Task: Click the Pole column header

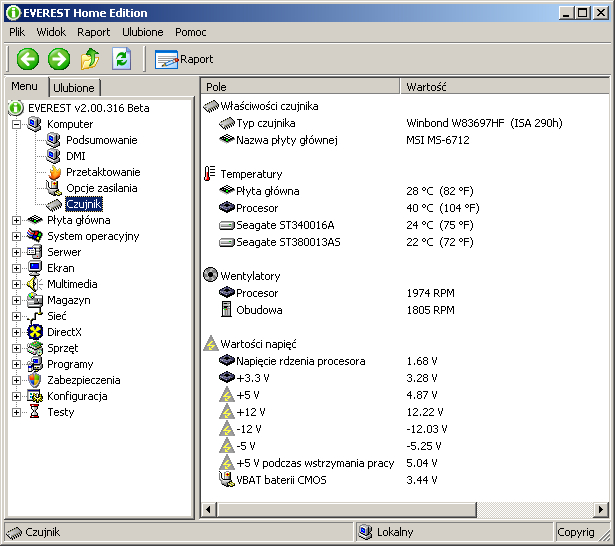Action: coord(300,87)
